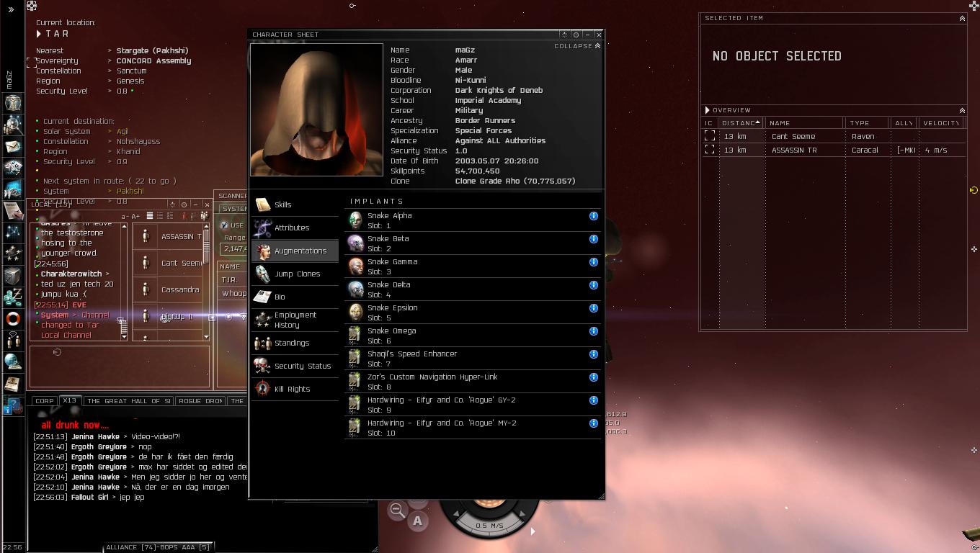
Task: Increase chat font size with A+ button
Action: (x=135, y=216)
